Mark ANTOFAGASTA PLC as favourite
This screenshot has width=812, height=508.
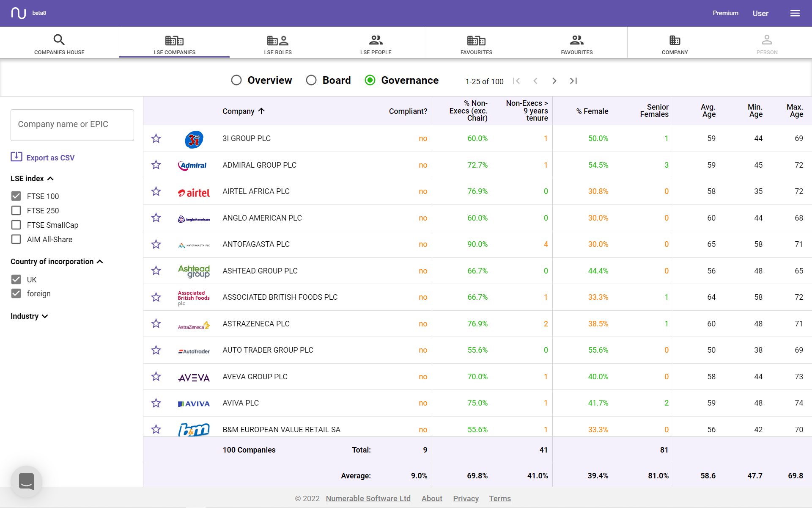[x=156, y=244]
